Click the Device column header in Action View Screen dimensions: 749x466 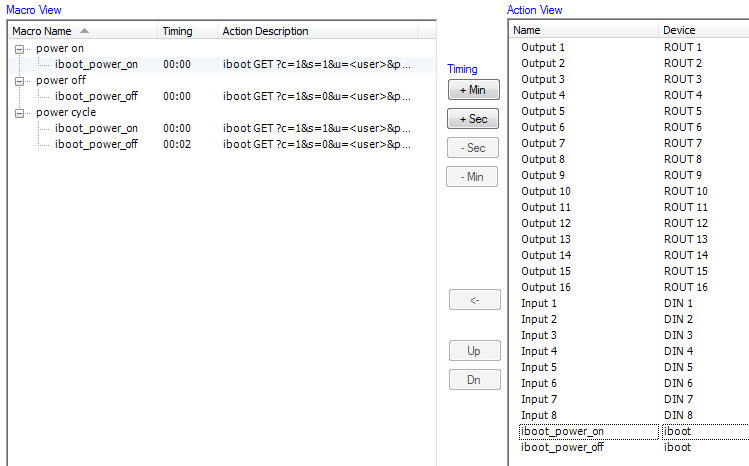[704, 30]
